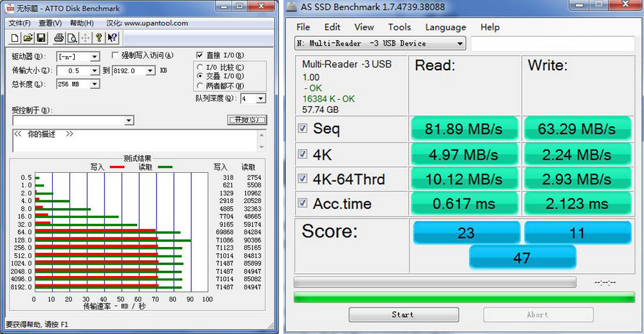The width and height of the screenshot is (644, 334).
Task: Click the green progress bar in AS SSD
Action: point(464,297)
